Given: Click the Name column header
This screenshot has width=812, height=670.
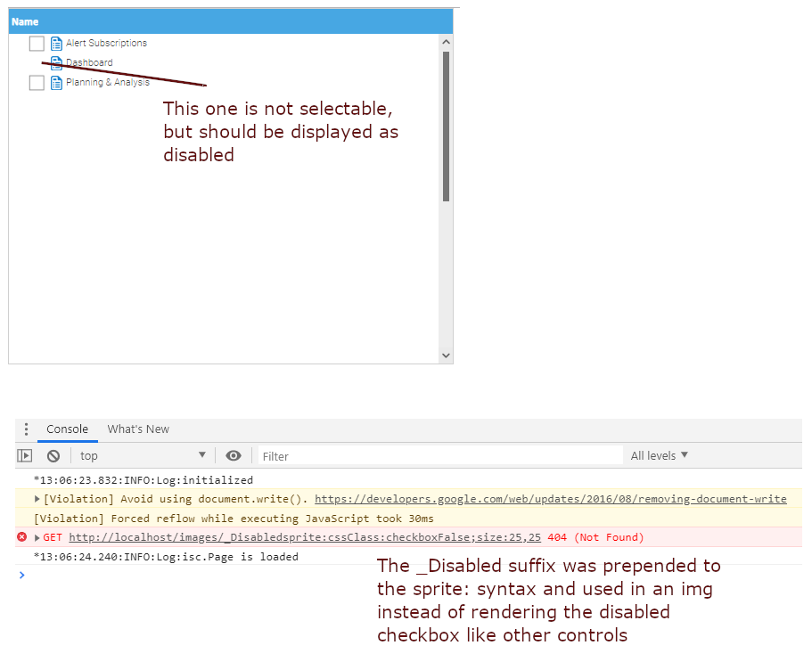Looking at the screenshot, I should click(x=231, y=21).
